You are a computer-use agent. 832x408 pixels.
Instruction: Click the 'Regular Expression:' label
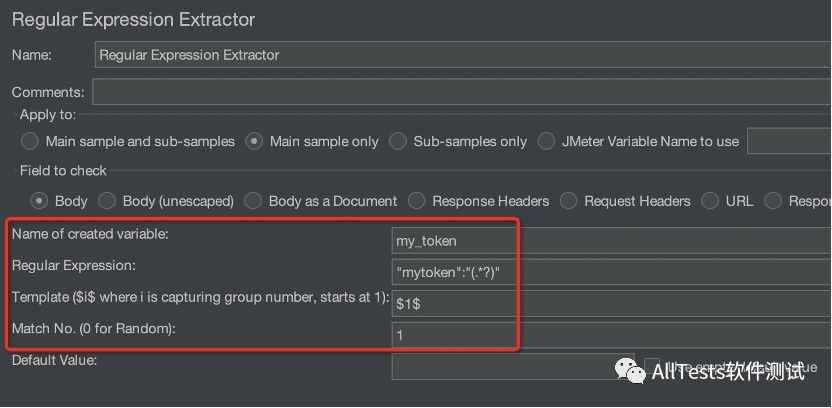[74, 265]
